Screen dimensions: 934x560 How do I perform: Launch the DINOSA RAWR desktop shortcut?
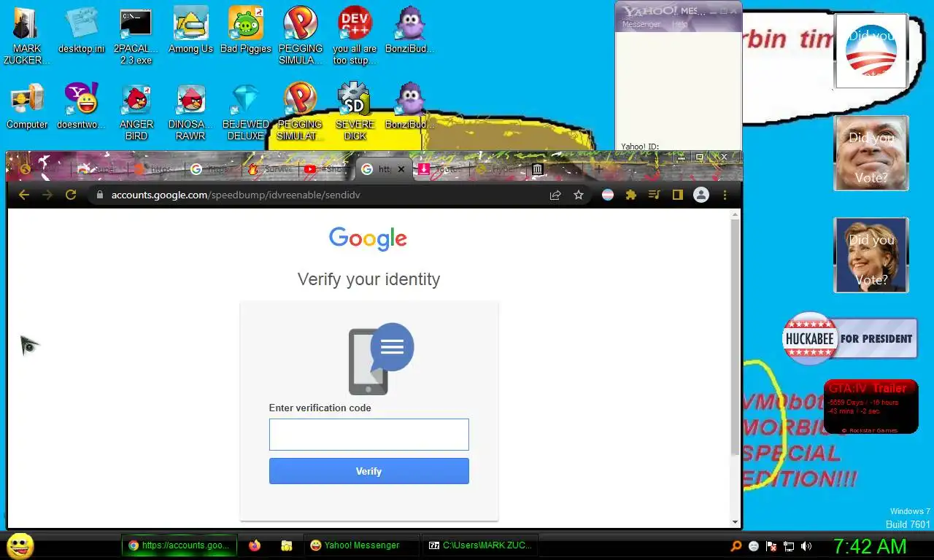pos(190,111)
